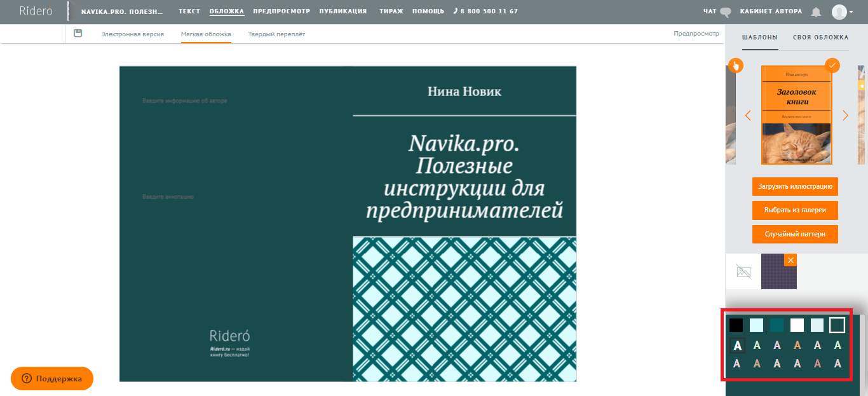This screenshot has width=868, height=396.
Task: Switch to the Своя обложка tab
Action: (x=820, y=38)
